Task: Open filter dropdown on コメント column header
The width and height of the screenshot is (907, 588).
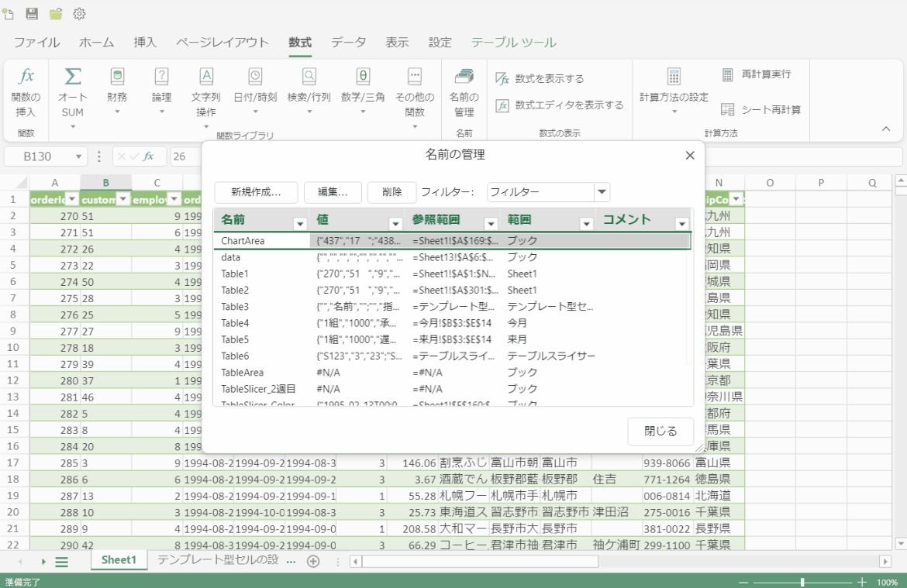Action: coord(682,224)
